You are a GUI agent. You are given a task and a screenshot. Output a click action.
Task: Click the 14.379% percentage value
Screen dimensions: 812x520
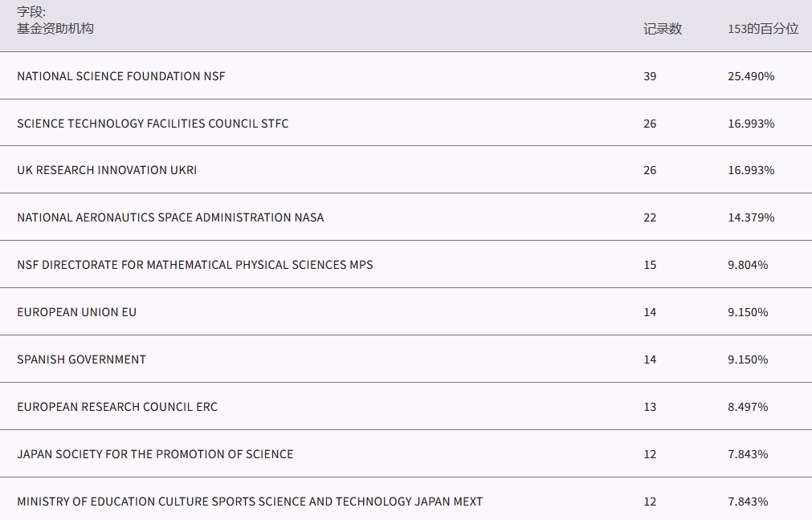[751, 217]
